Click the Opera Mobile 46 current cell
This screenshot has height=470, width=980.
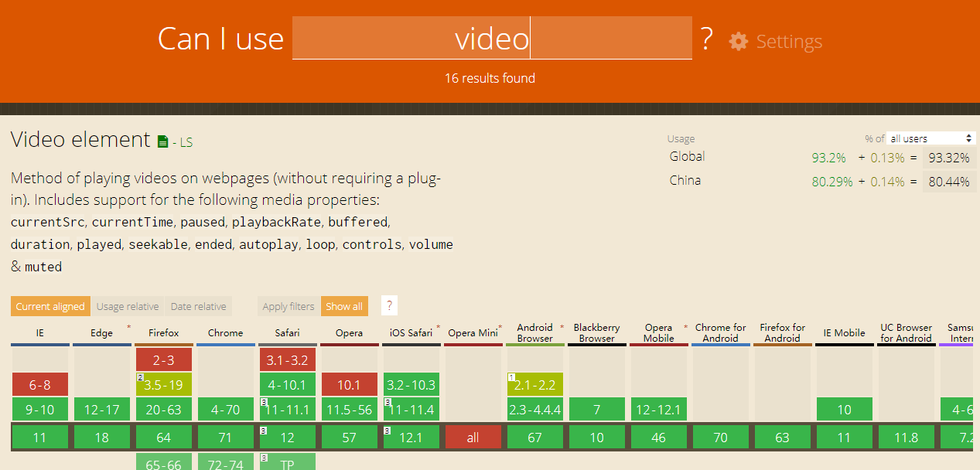(x=659, y=438)
